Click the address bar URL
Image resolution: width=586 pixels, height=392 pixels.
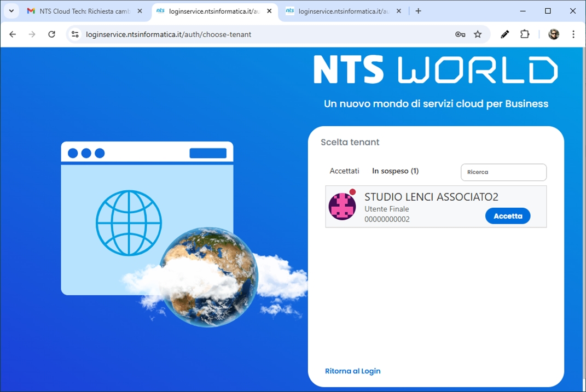coord(169,34)
